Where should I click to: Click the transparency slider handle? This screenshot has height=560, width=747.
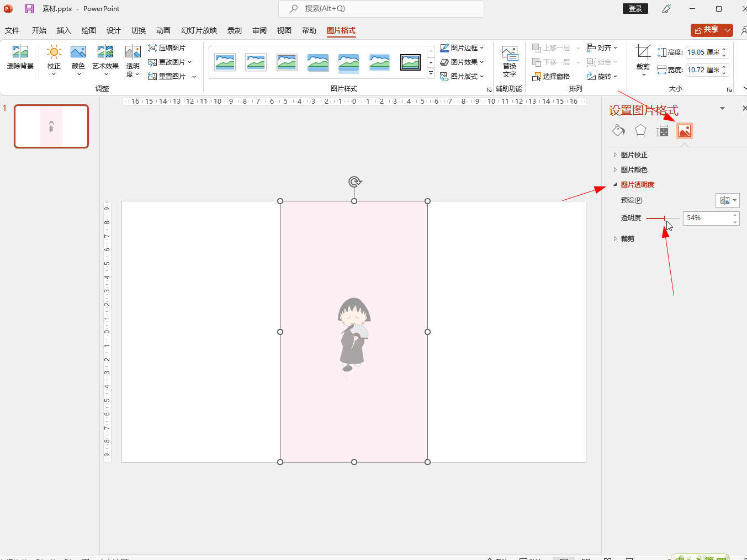[664, 218]
